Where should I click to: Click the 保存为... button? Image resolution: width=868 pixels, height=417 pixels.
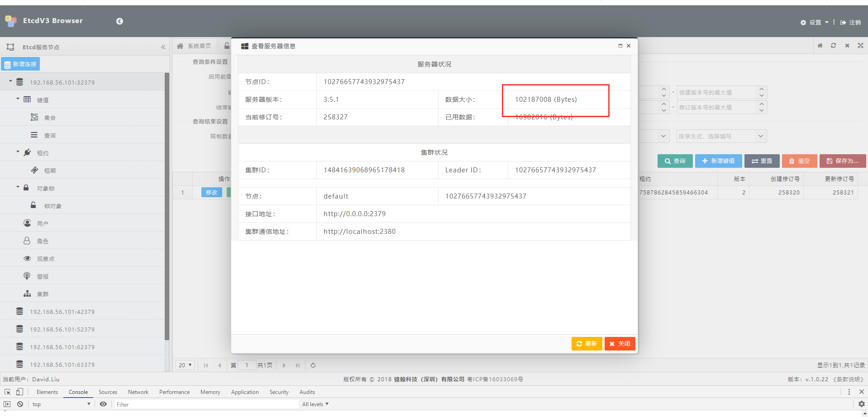[x=843, y=161]
